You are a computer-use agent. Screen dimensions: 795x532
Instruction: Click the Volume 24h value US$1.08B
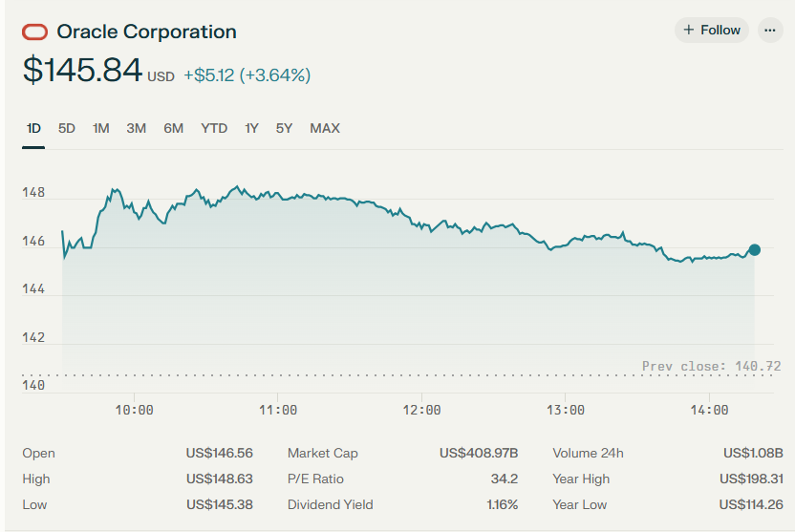point(753,453)
